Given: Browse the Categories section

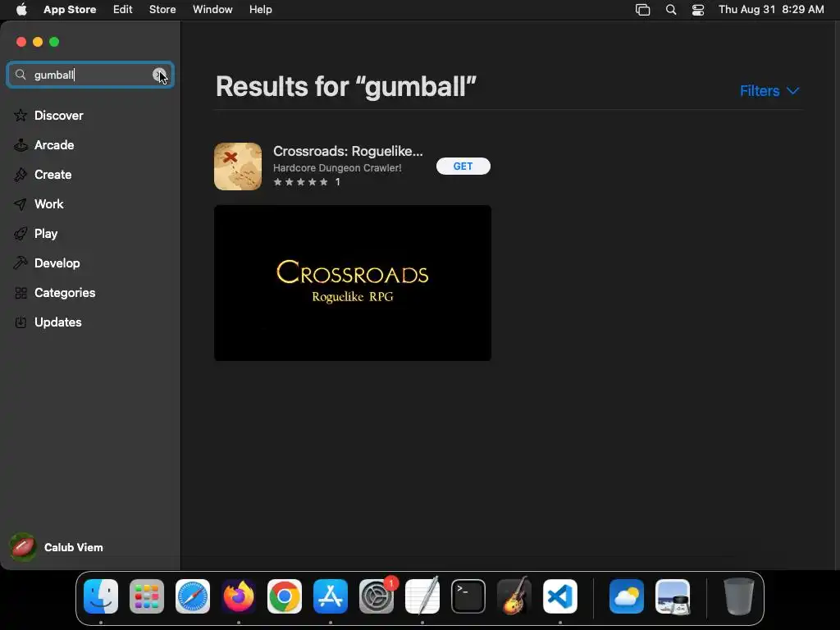Looking at the screenshot, I should pos(65,293).
